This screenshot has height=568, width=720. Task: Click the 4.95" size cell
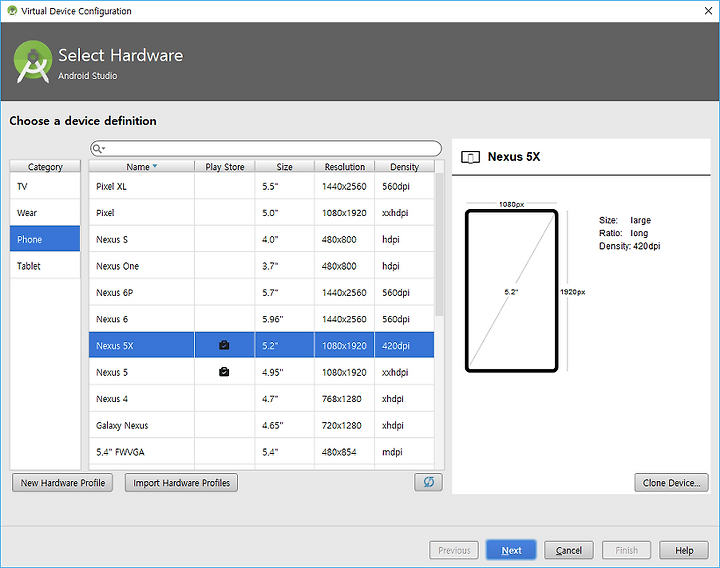[285, 372]
